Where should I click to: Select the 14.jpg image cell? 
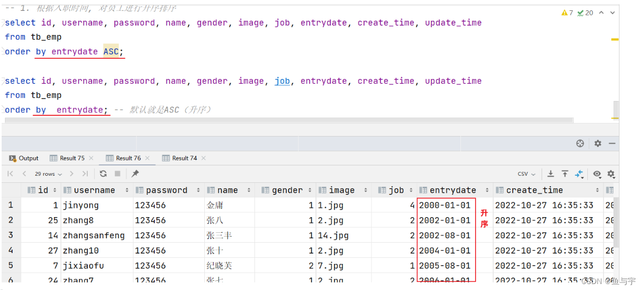(344, 236)
